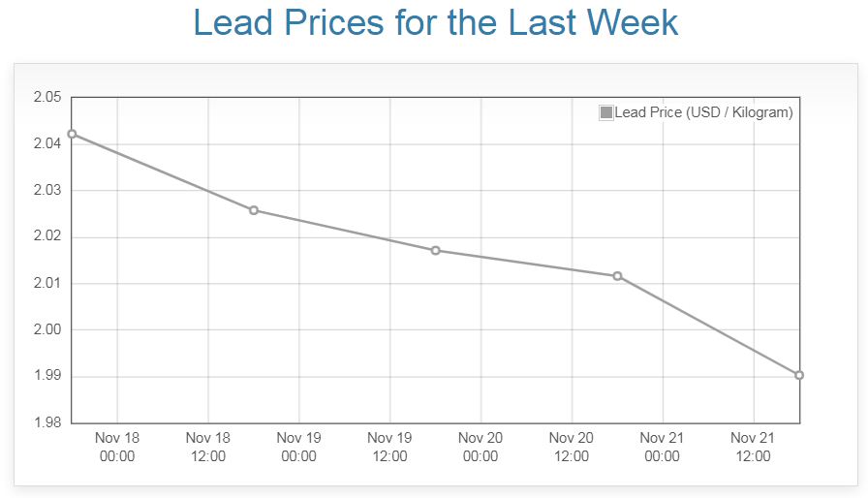Select the 1.98 y-axis label
This screenshot has width=868, height=498.
click(46, 423)
